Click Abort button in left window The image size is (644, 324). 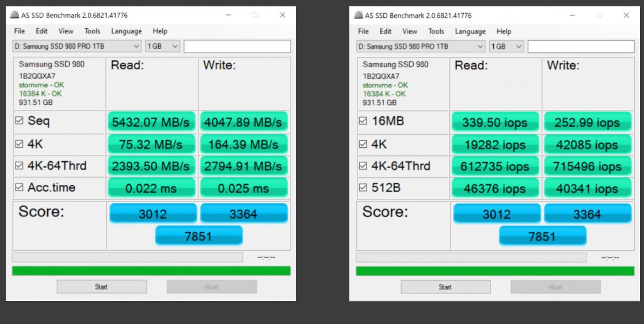(x=212, y=287)
